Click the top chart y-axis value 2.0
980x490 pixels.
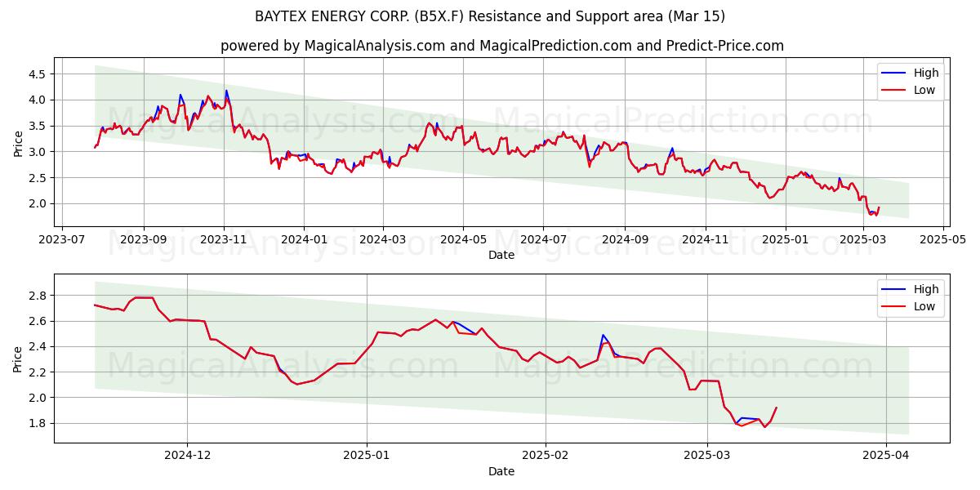[39, 203]
